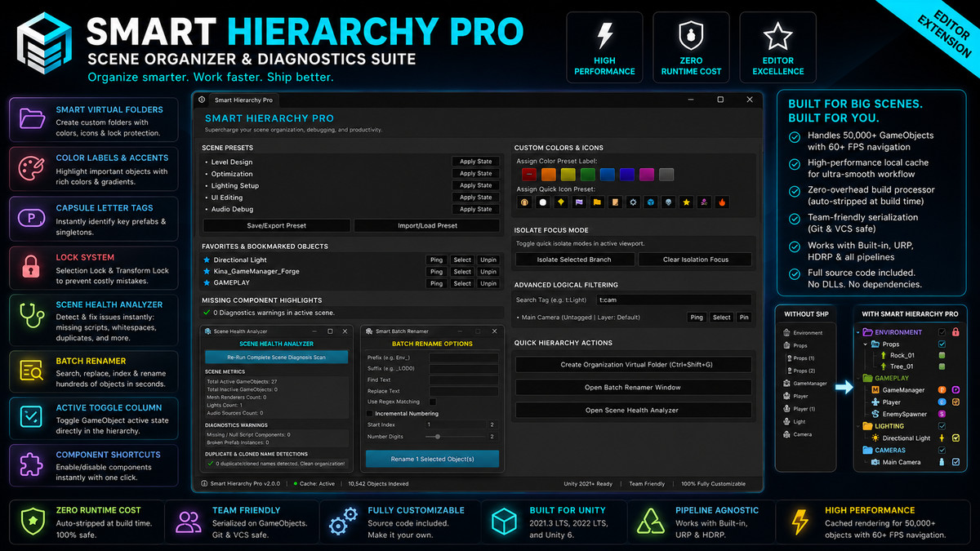Viewport: 980px width, 551px height.
Task: Toggle the Props active checkbox
Action: click(942, 344)
